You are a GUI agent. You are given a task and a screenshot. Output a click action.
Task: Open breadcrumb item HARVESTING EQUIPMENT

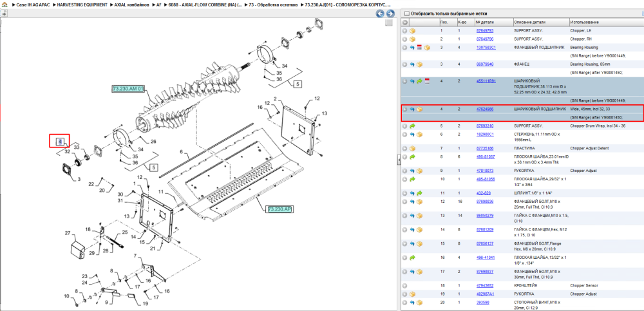(x=82, y=4)
